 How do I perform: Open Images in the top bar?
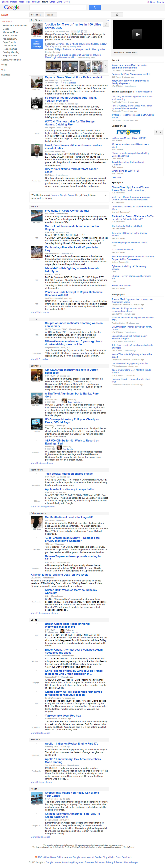(x=14, y=2)
